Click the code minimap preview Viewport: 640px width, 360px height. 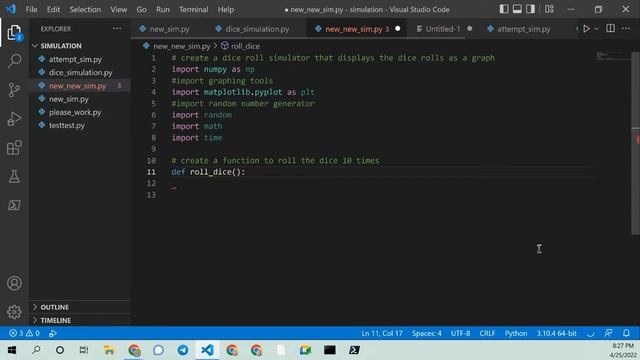(x=613, y=56)
